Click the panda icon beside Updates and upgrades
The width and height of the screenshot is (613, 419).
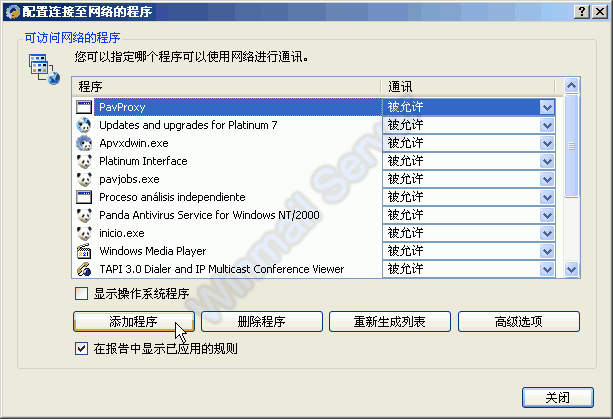point(84,125)
